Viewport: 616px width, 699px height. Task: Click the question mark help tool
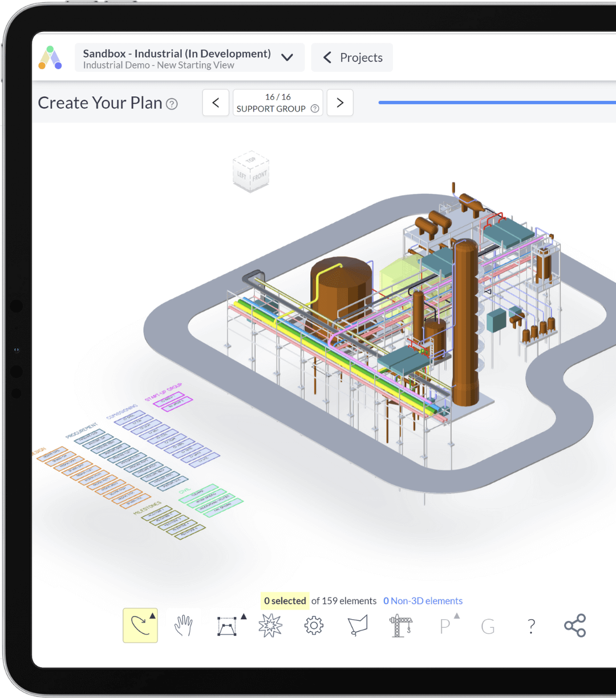click(531, 625)
